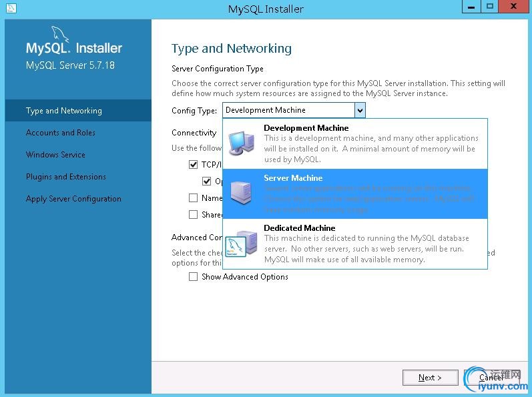The height and width of the screenshot is (397, 532).
Task: Enable the Shared Memory checkbox
Action: click(x=193, y=214)
